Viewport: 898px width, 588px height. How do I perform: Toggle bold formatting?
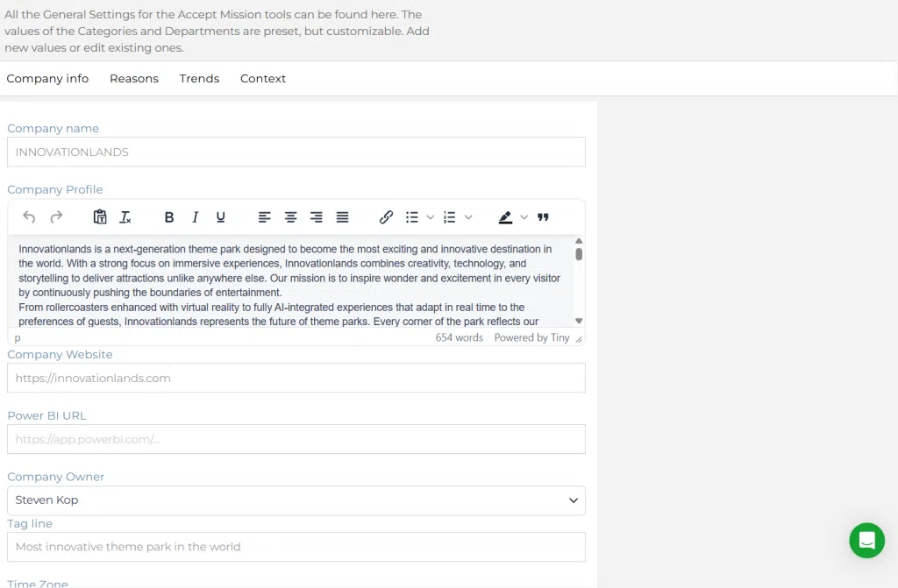tap(169, 217)
